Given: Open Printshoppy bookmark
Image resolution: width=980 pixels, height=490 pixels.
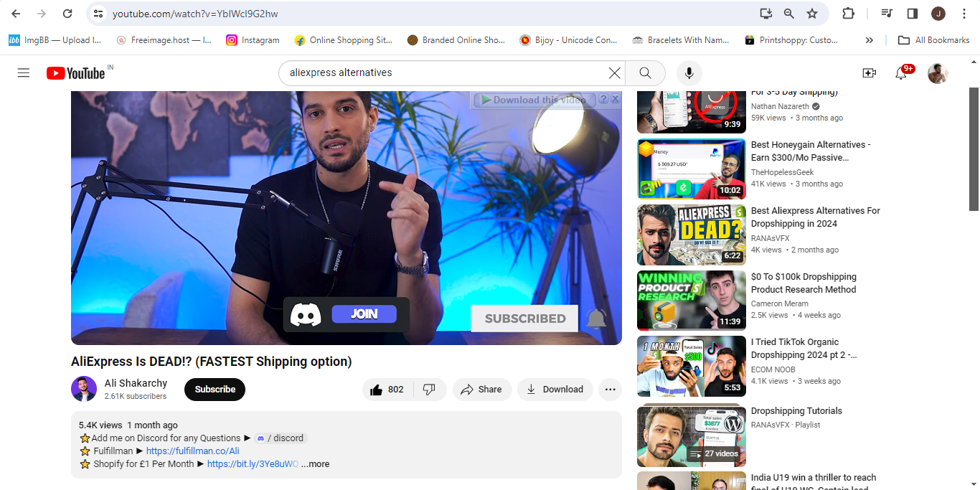Looking at the screenshot, I should coord(791,40).
